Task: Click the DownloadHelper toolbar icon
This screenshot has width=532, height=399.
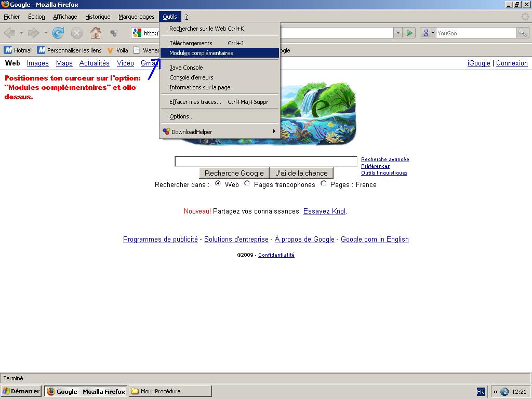Action: click(114, 33)
